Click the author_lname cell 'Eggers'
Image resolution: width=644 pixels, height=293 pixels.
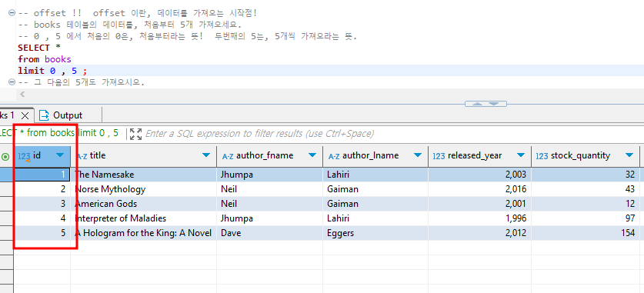(375, 233)
